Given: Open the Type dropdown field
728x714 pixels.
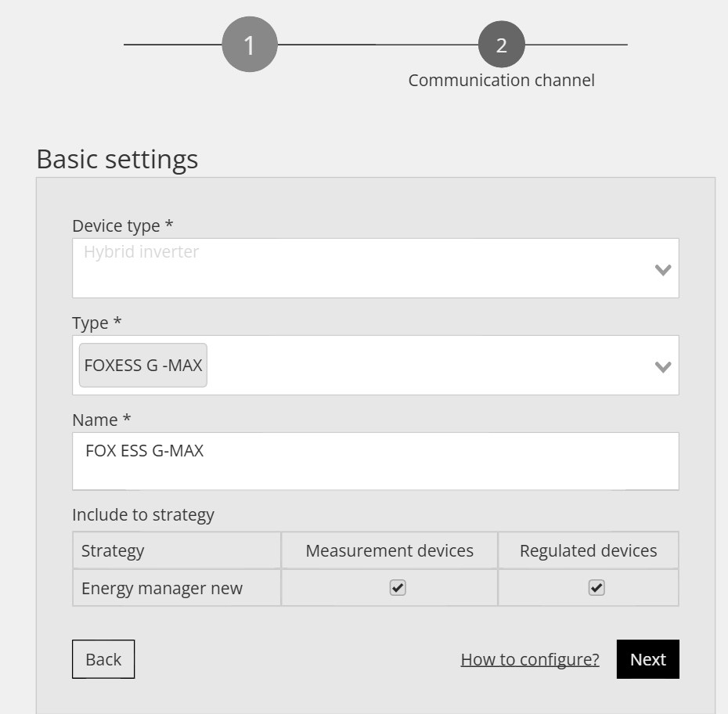Looking at the screenshot, I should [x=376, y=366].
